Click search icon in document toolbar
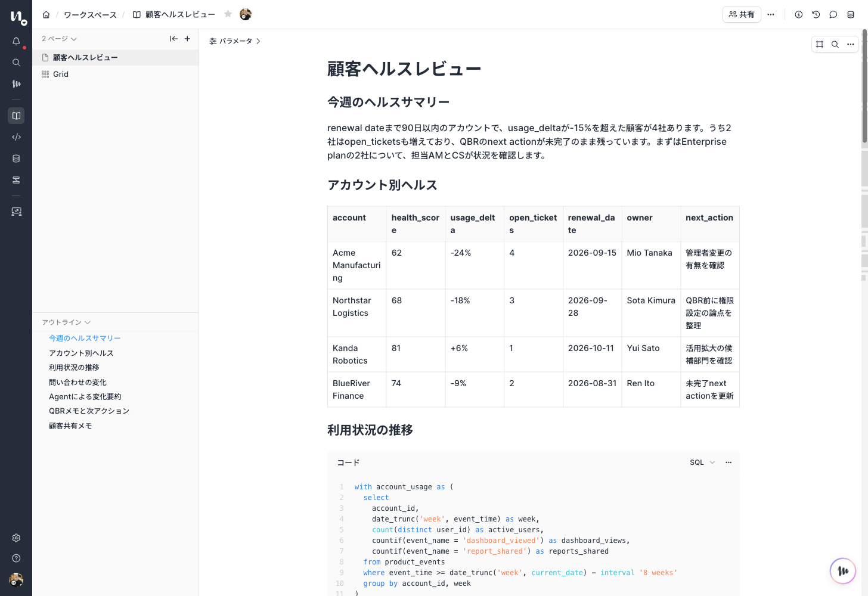Image resolution: width=868 pixels, height=596 pixels. coord(835,44)
